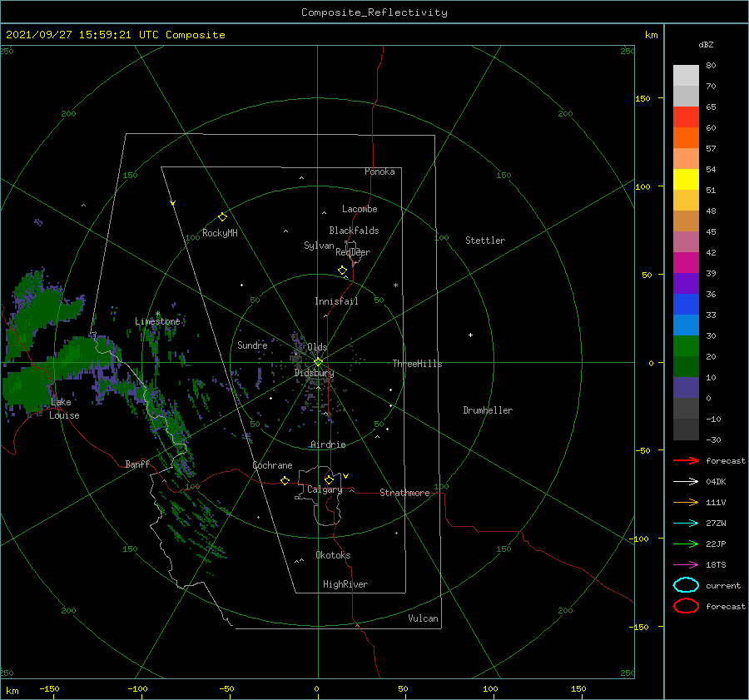Click the 80 dBZ scale value
This screenshot has width=749, height=700.
click(x=711, y=66)
